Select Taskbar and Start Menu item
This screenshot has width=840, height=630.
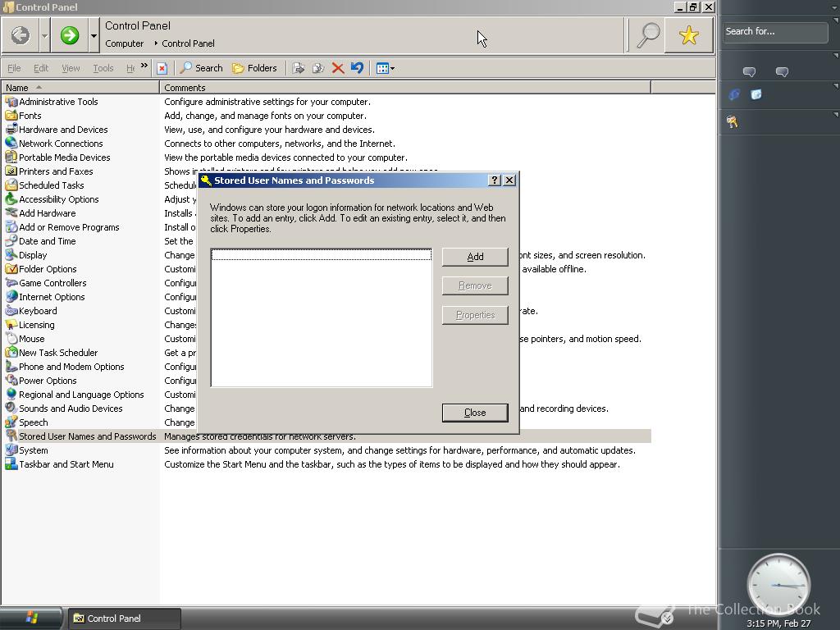point(66,464)
